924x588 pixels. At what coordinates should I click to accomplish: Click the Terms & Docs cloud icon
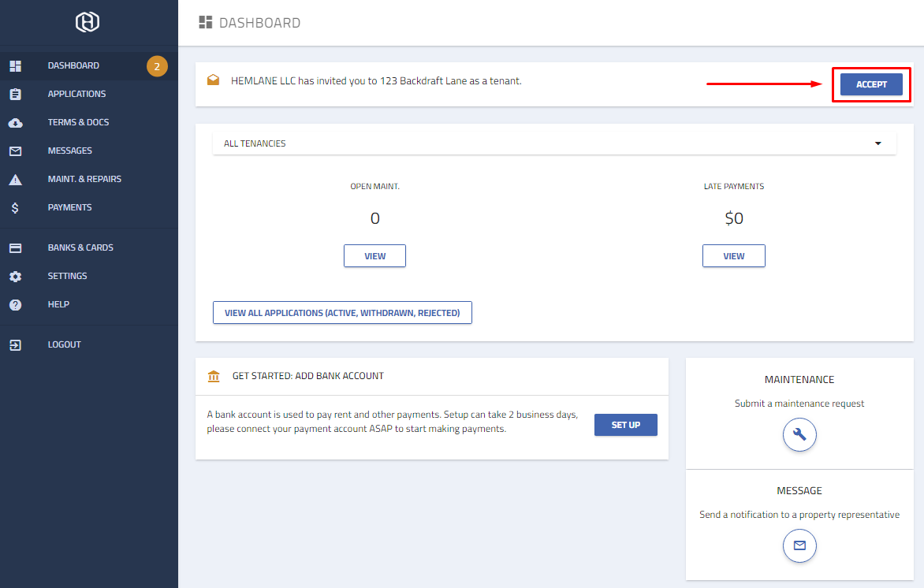coord(15,123)
